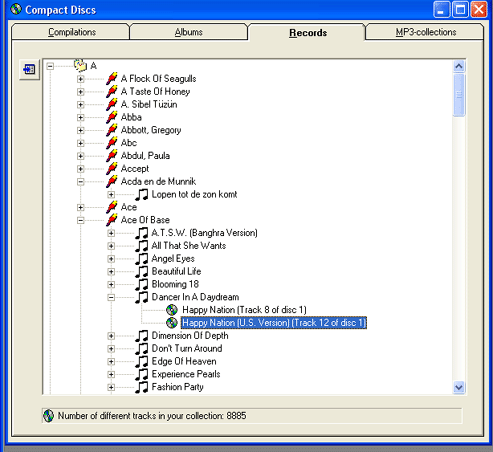Viewport: 493px width, 452px height.
Task: Click the guitar icon of A Taste Of Honey
Action: (112, 91)
